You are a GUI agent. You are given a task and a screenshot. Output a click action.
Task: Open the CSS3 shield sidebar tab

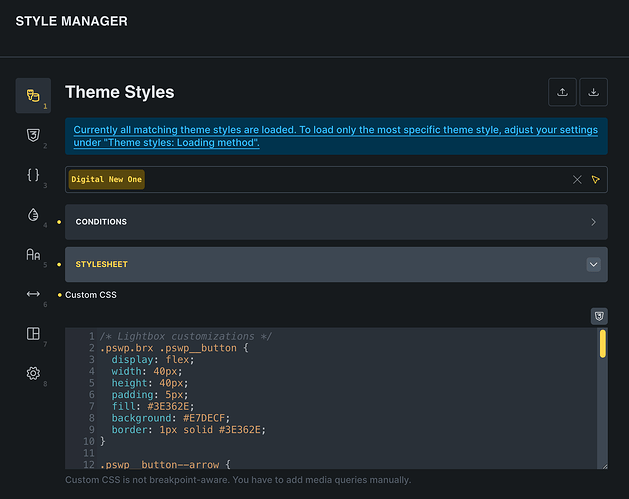[33, 135]
